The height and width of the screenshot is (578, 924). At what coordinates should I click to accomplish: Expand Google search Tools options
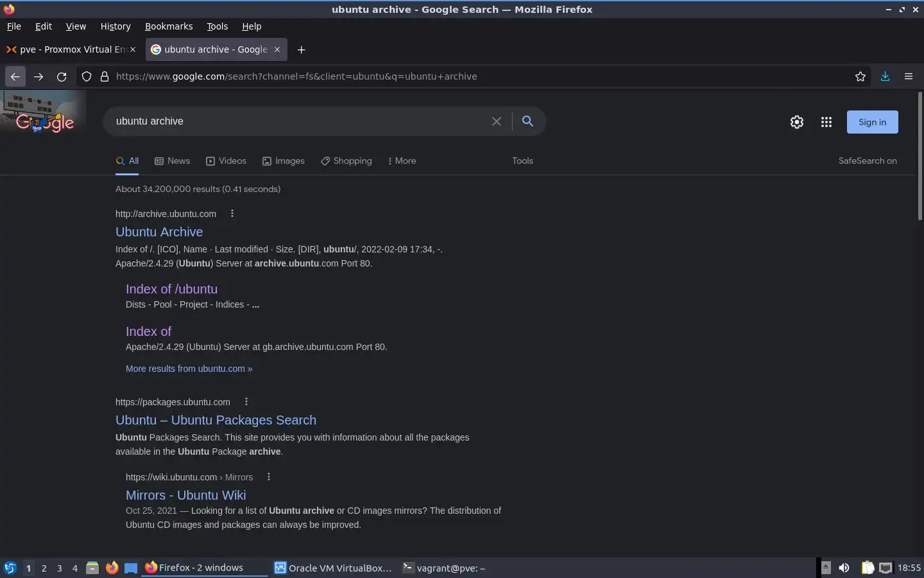(522, 161)
